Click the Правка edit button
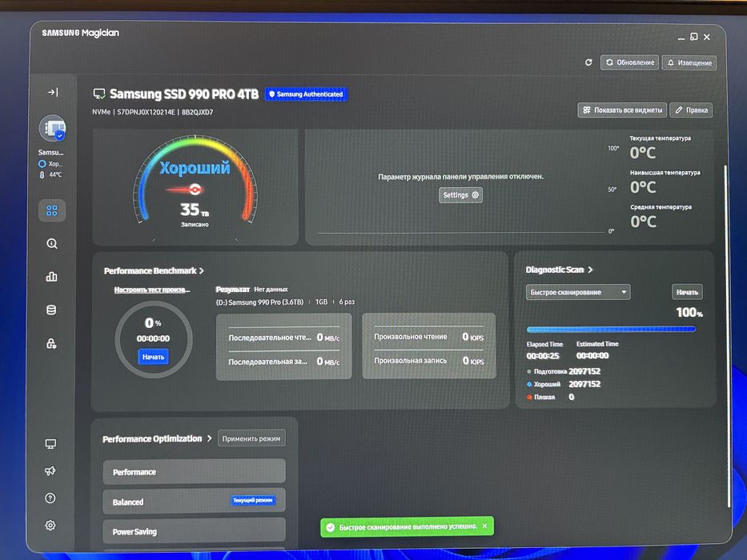The image size is (747, 560). 691,110
